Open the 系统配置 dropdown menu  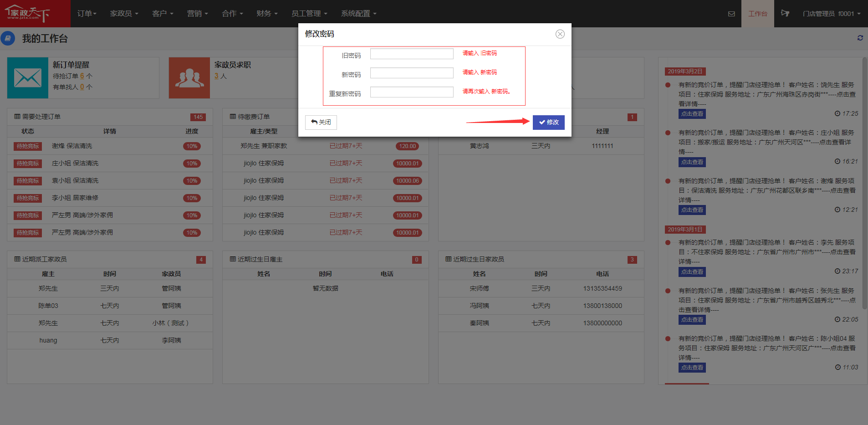point(359,14)
